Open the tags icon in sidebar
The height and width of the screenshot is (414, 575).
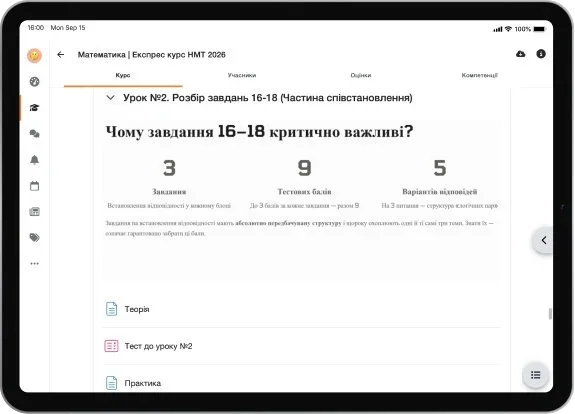tap(34, 238)
